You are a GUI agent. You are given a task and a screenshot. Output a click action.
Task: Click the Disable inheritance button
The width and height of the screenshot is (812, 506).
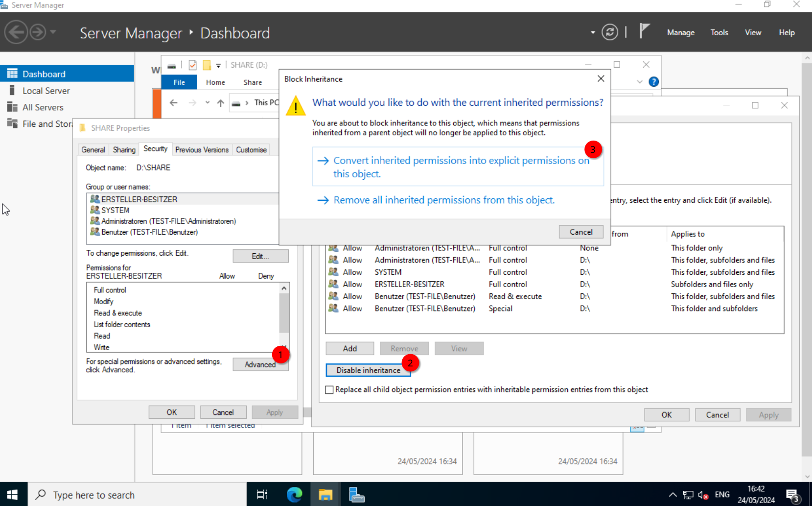(x=368, y=370)
